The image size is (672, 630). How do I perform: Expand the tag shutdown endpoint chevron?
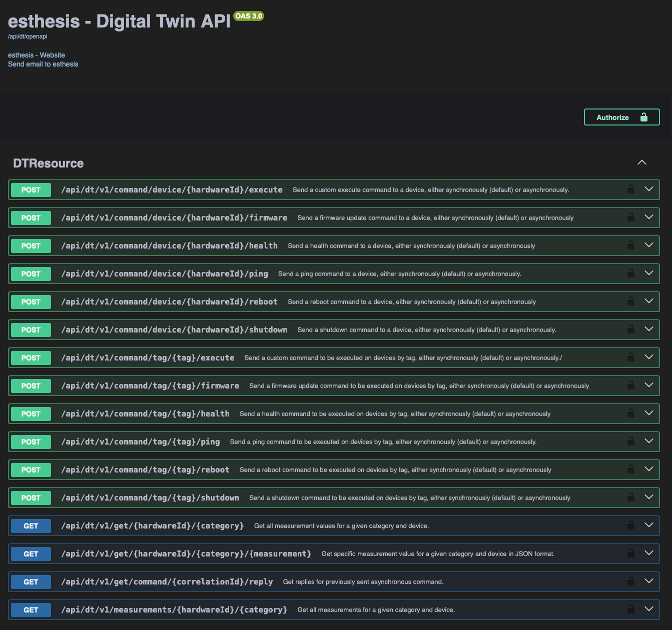[x=649, y=497]
